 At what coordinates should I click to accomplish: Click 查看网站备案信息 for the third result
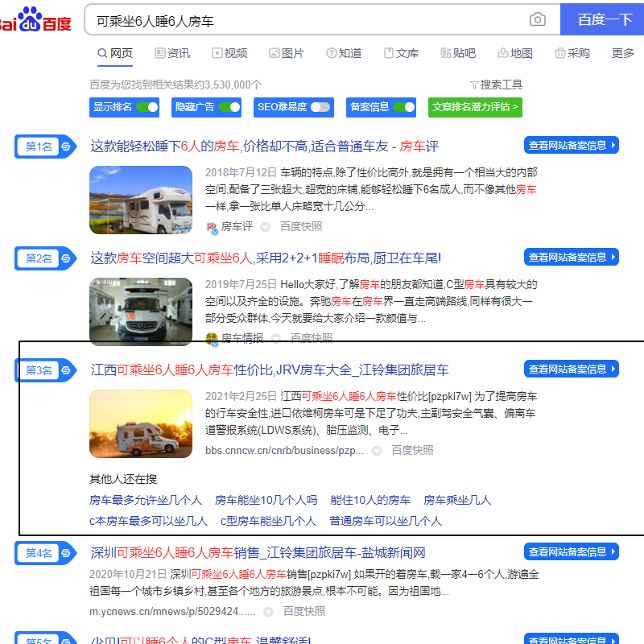[572, 369]
